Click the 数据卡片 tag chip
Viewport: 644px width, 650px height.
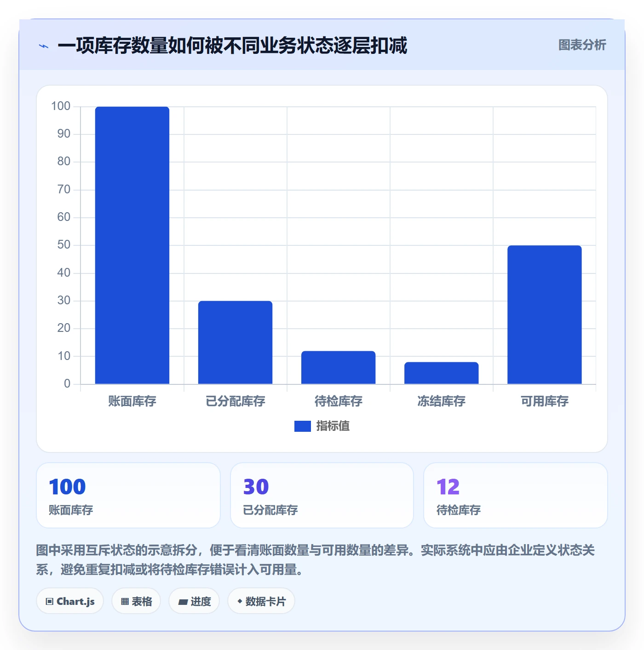coord(261,601)
